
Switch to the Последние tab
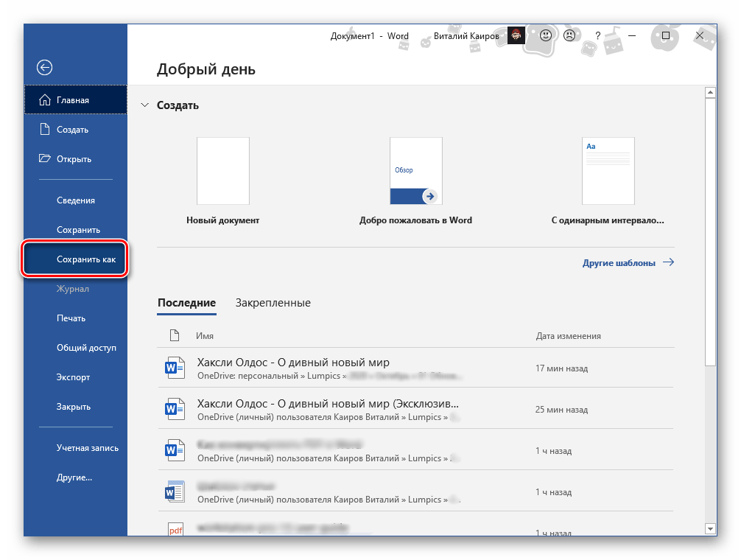click(x=186, y=303)
